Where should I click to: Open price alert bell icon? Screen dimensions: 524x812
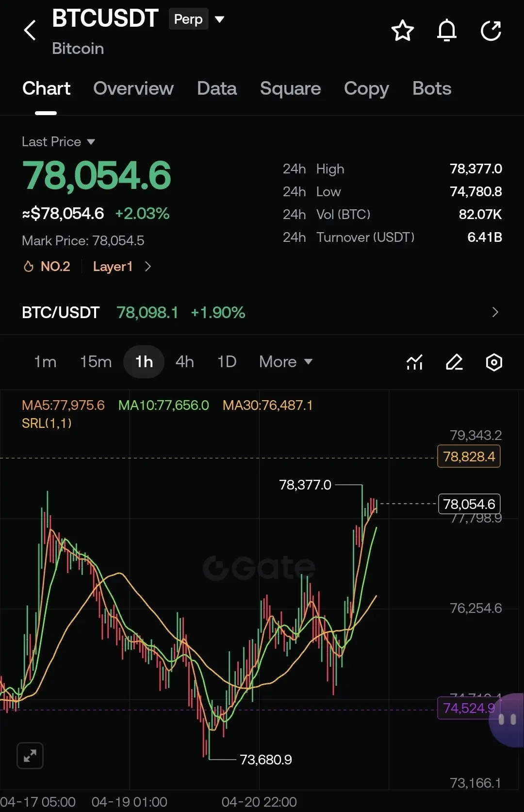447,31
